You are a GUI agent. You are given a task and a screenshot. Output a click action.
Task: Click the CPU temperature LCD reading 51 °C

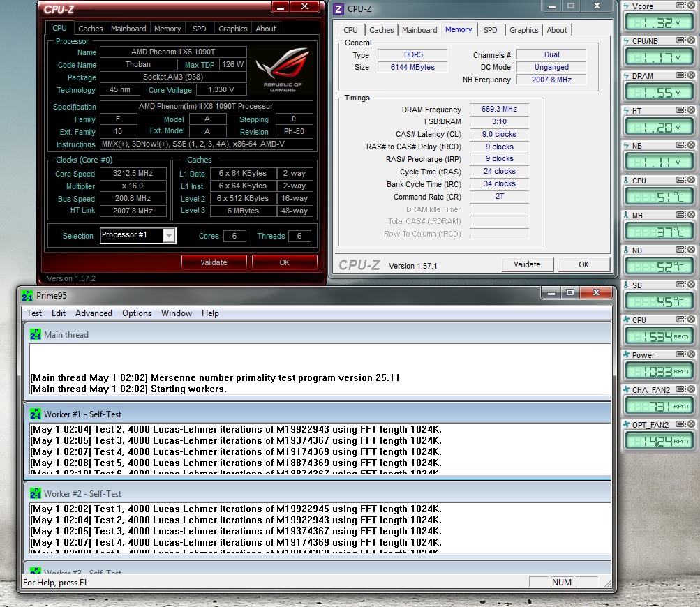pos(660,196)
